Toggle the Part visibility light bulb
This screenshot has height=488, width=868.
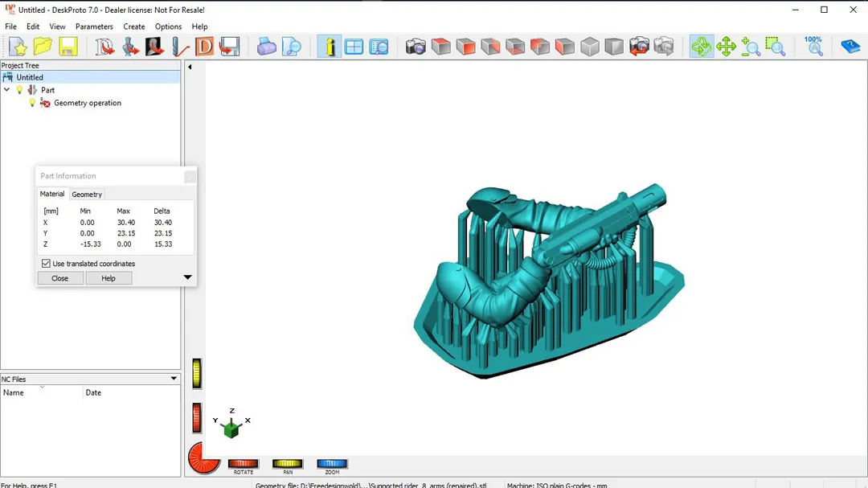(x=20, y=90)
